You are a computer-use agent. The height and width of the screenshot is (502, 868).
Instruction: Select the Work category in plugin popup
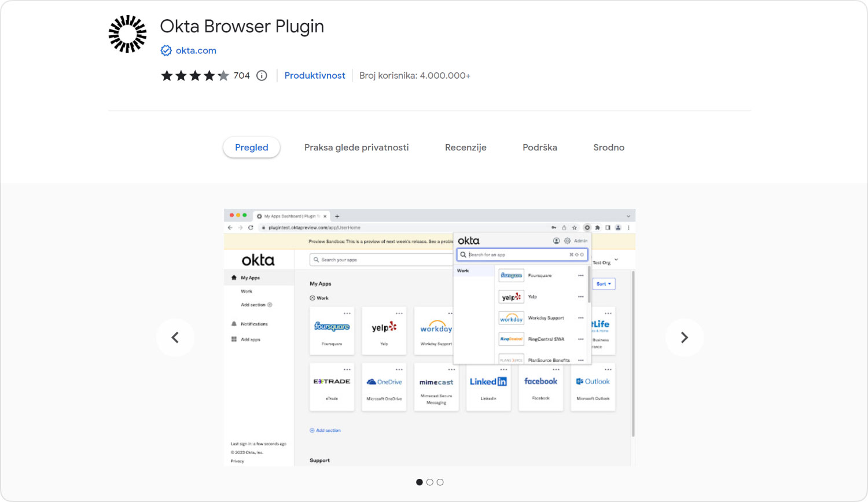(x=474, y=271)
